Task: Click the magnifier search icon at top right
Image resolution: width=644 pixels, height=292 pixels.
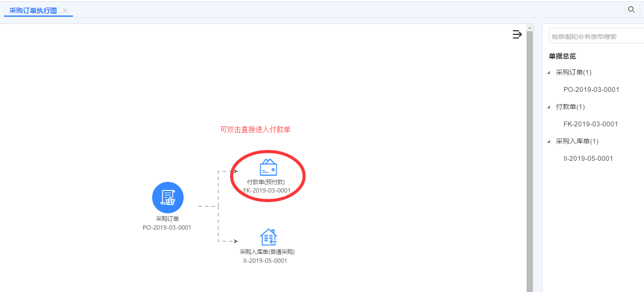Action: point(631,9)
